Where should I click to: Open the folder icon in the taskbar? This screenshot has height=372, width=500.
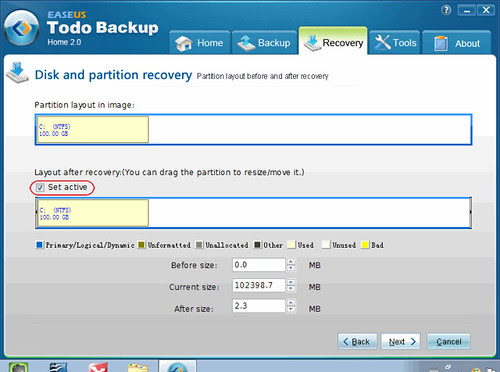[138, 367]
